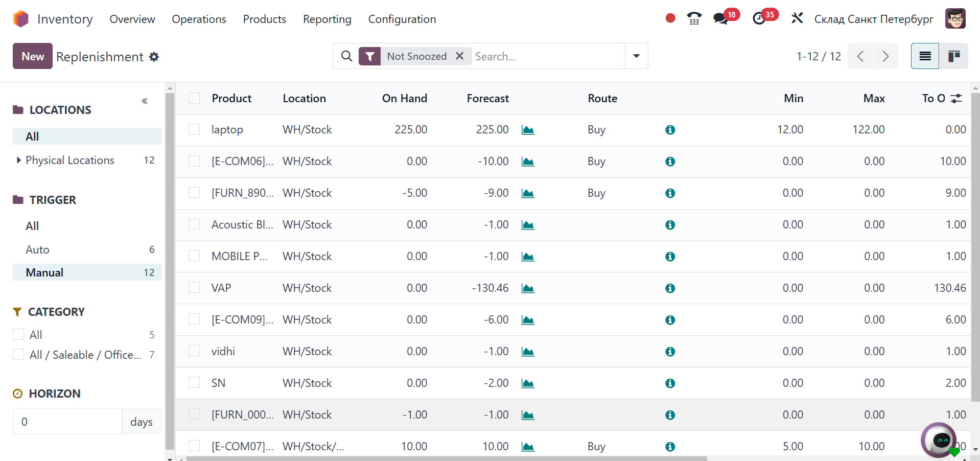Expand the Physical Locations tree
Viewport: 980px width, 461px height.
pos(19,160)
